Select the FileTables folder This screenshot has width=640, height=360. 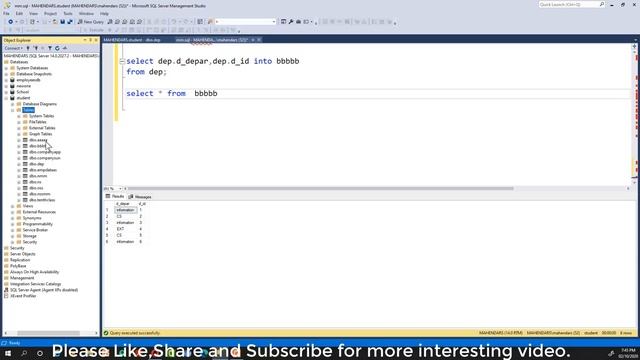point(38,122)
